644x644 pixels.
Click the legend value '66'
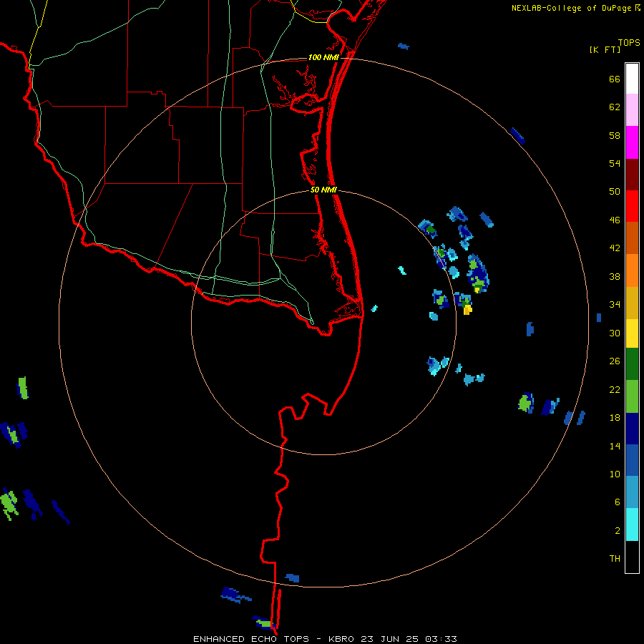click(x=615, y=79)
